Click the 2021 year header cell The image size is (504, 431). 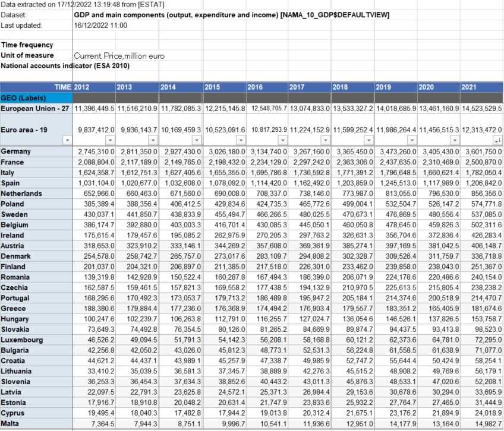481,87
